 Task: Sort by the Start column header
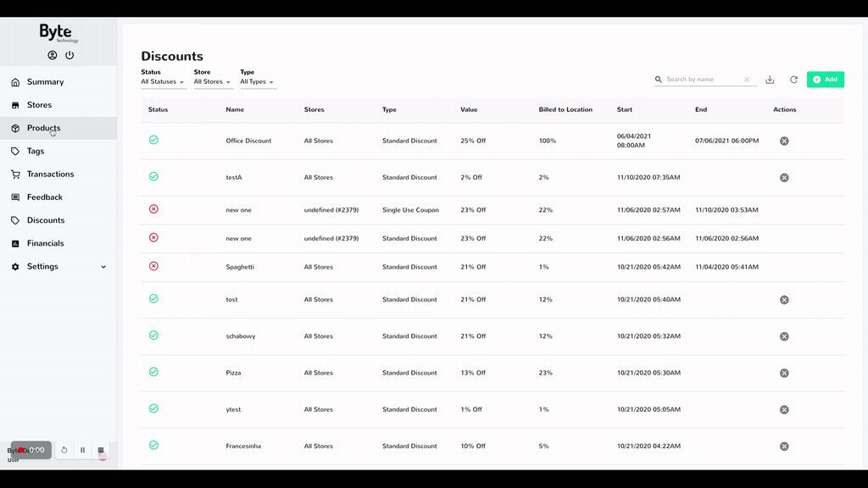click(x=625, y=109)
